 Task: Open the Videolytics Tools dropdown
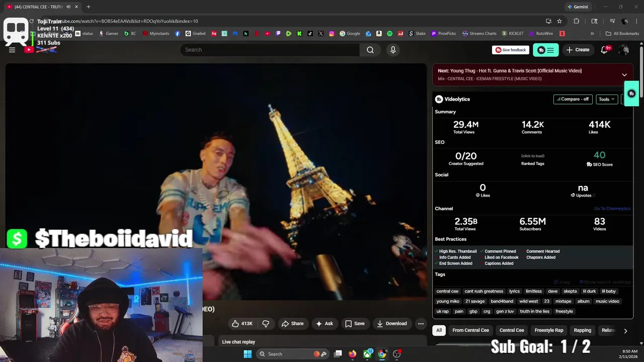click(x=607, y=99)
